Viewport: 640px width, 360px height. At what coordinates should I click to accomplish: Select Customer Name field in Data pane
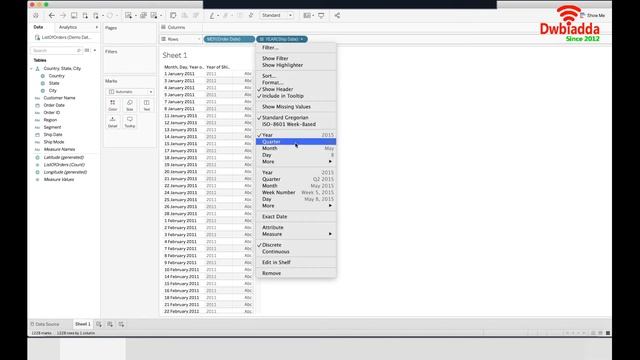(x=59, y=98)
